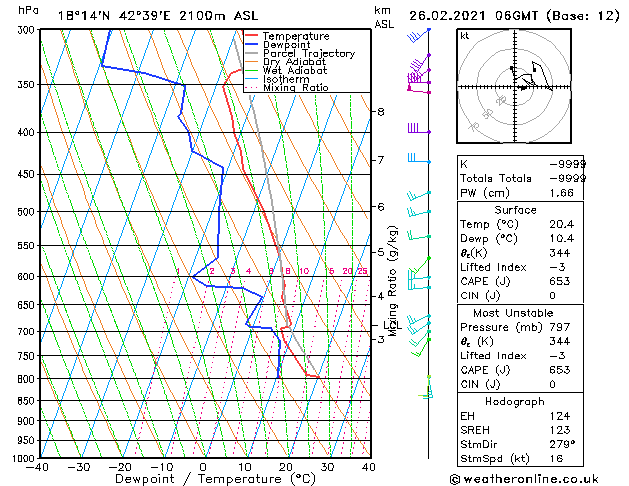629x486 pixels.
Task: Click the hodograph kt label
Action: [x=465, y=36]
